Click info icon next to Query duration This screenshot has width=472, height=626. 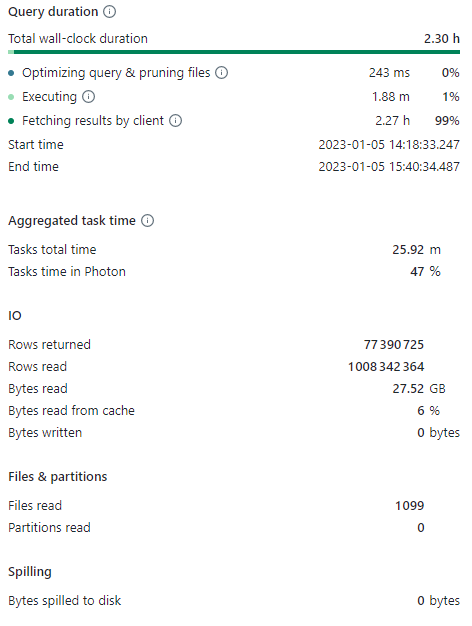pyautogui.click(x=109, y=12)
